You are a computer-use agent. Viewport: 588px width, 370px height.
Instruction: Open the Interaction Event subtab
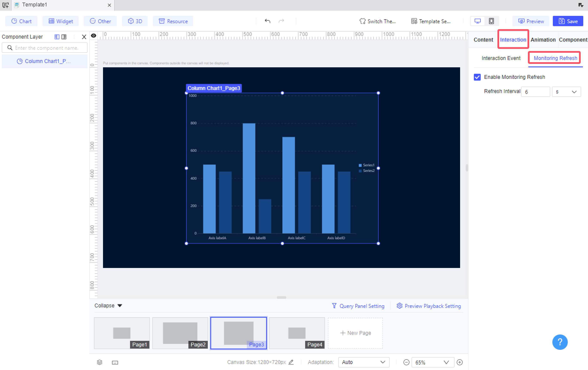501,58
